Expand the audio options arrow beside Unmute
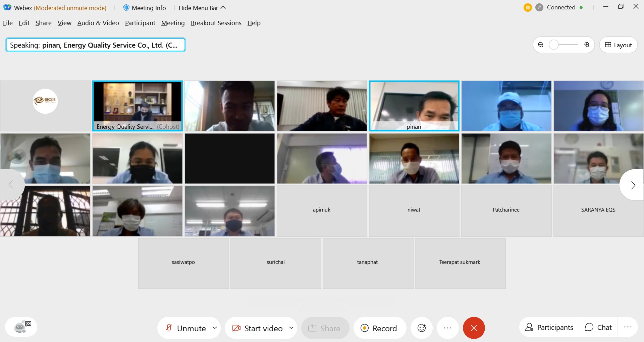The height and width of the screenshot is (342, 644). (x=215, y=328)
